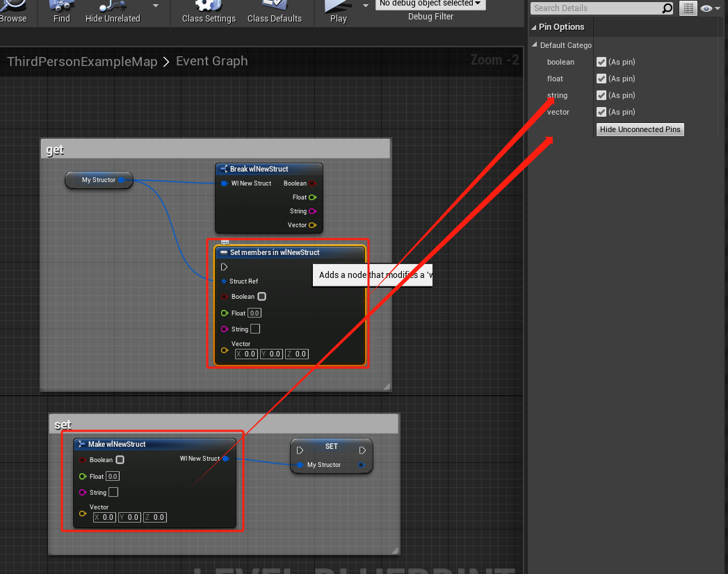728x574 pixels.
Task: Click exec input pin on SET node
Action: pyautogui.click(x=300, y=450)
